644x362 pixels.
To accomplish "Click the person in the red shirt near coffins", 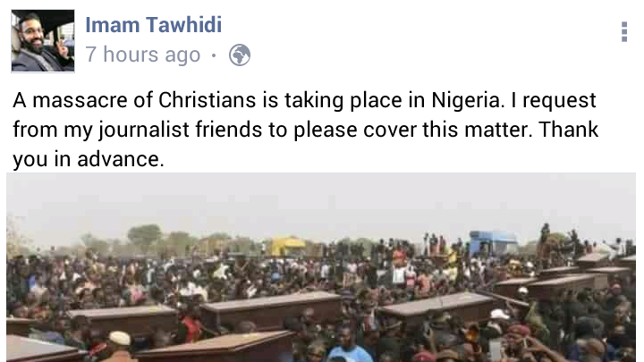I will click(x=191, y=327).
